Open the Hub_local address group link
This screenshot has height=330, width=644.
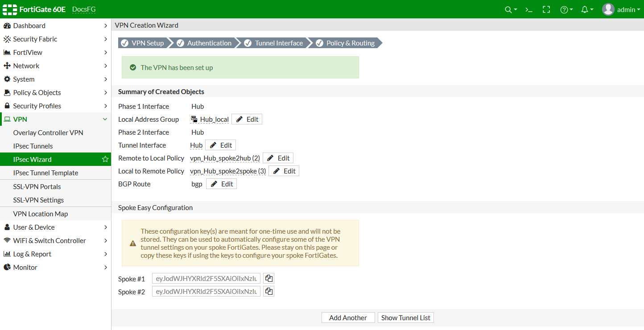pyautogui.click(x=213, y=119)
